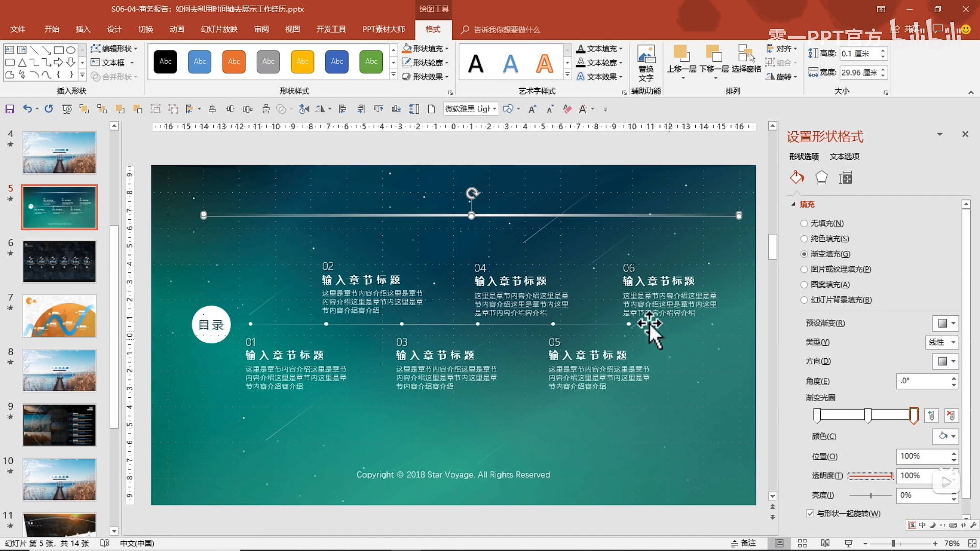This screenshot has height=551, width=980.
Task: Open the 设计 (Design) ribbon tab
Action: pyautogui.click(x=114, y=29)
